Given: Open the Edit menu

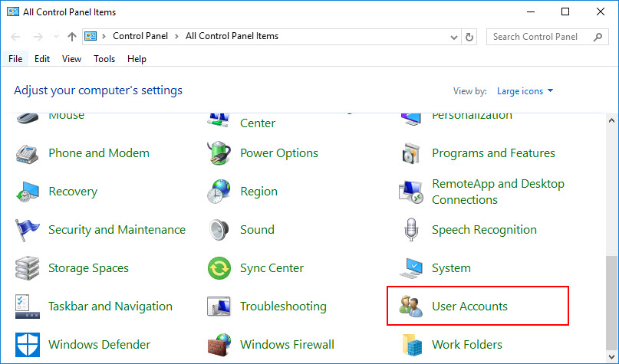Looking at the screenshot, I should [x=42, y=59].
